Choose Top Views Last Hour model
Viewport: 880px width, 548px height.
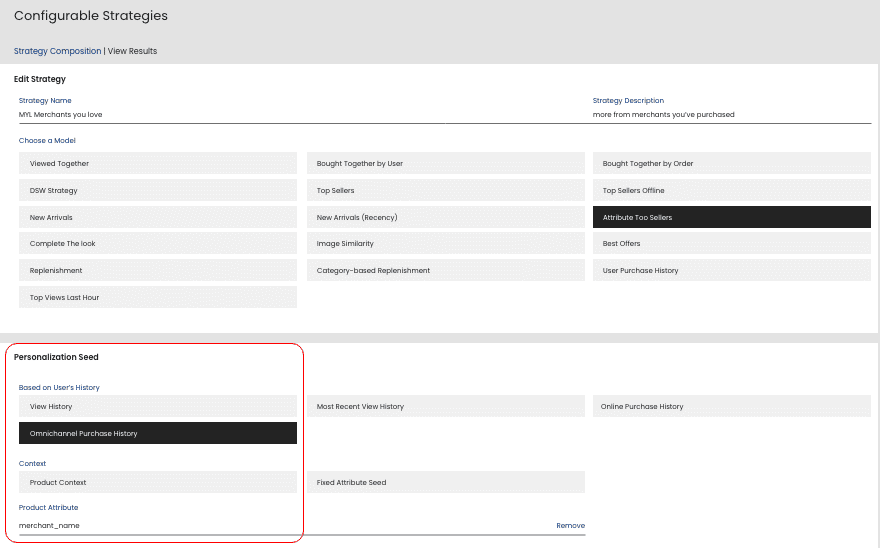[158, 298]
